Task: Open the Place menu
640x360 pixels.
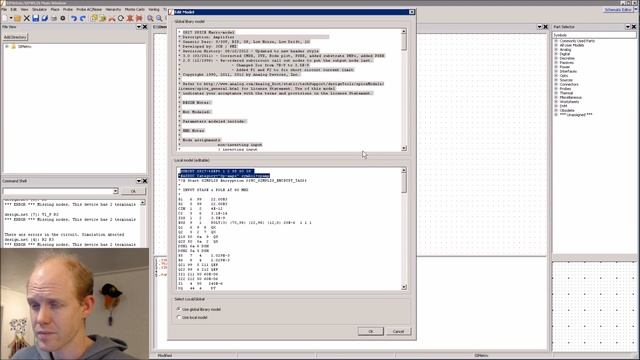Action: coord(55,9)
